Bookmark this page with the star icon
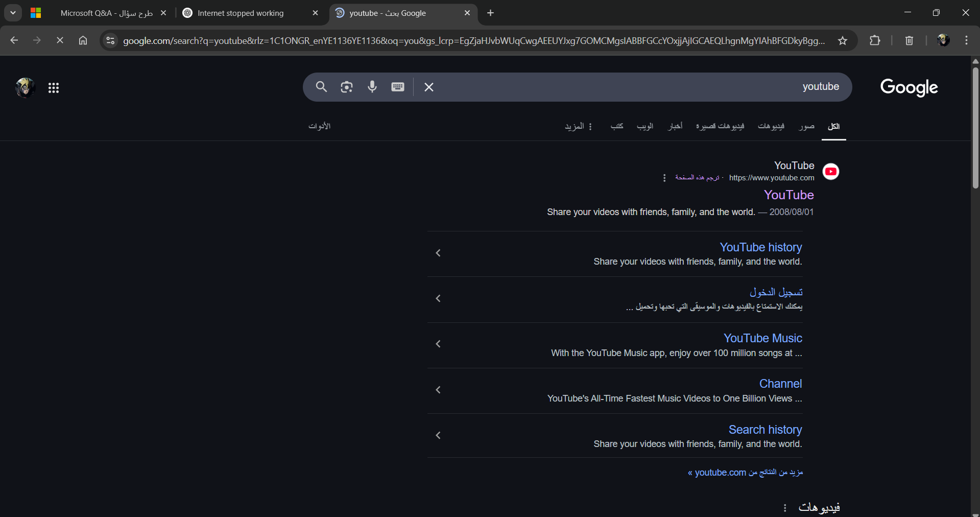The width and height of the screenshot is (980, 517). coord(843,40)
